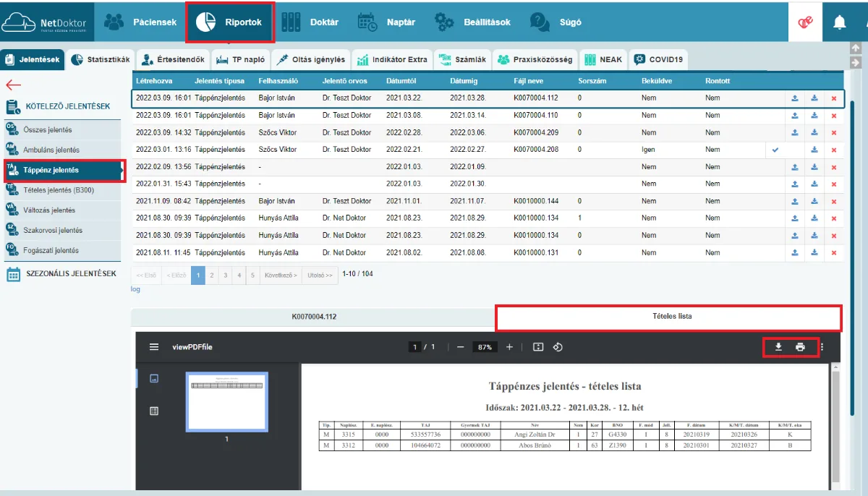
Task: Go to page 5 of the report list
Action: [252, 275]
